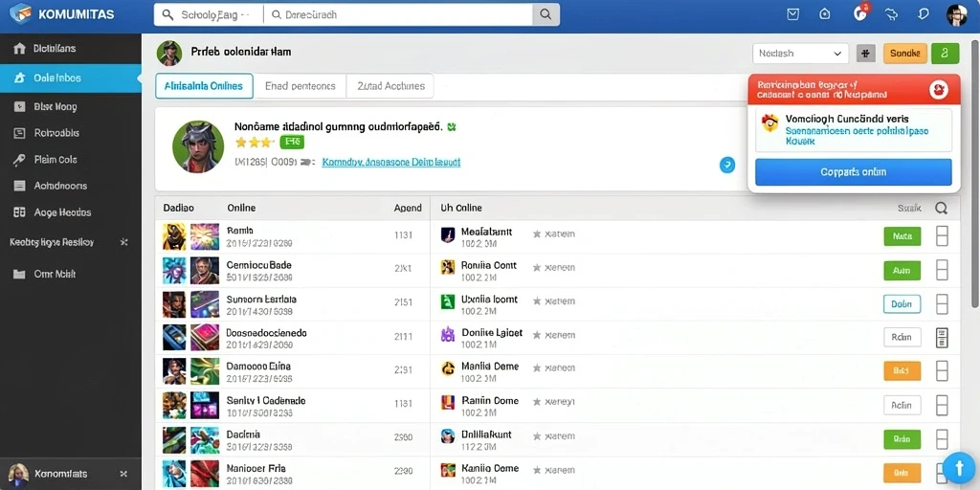The height and width of the screenshot is (490, 980).
Task: Click the outlined Dobn button
Action: tap(902, 304)
